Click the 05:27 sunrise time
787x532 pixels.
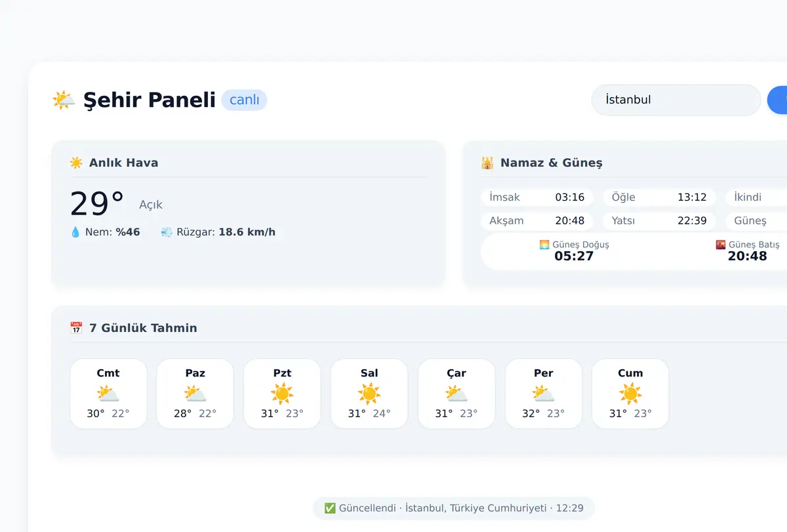(574, 256)
